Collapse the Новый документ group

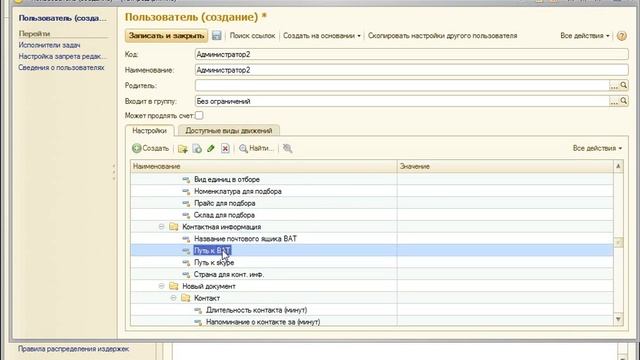161,286
